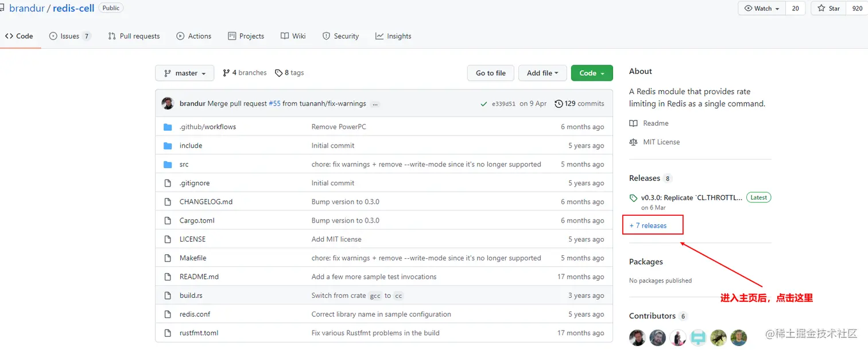This screenshot has width=868, height=350.
Task: Click the file icon next to redis.conf
Action: tap(168, 314)
